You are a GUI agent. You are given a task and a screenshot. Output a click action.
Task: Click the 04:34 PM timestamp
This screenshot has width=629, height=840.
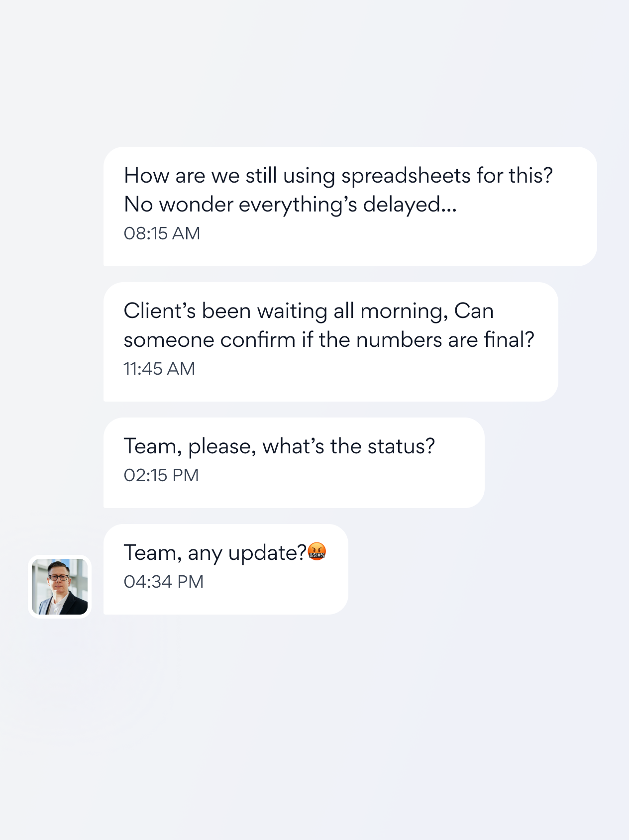164,582
